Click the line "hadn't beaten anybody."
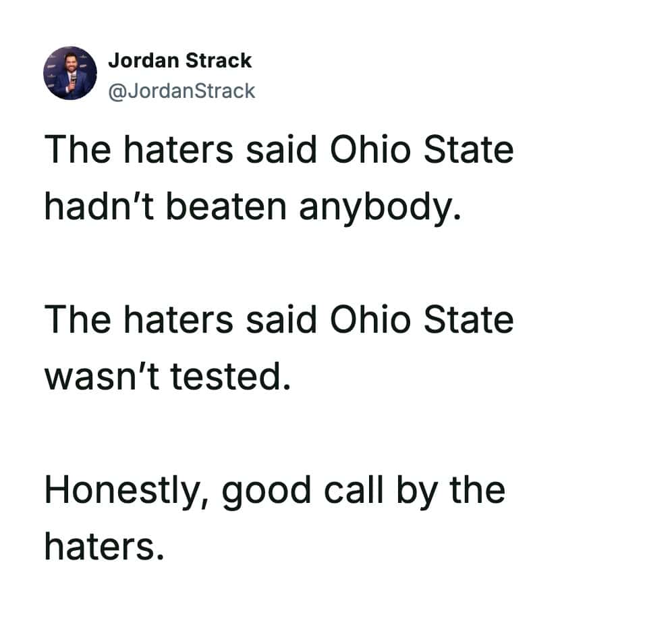672x617 pixels. [253, 207]
